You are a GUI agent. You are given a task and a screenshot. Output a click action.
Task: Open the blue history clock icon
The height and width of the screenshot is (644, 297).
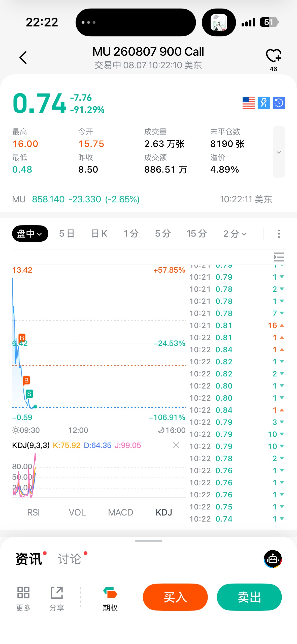coord(279,103)
